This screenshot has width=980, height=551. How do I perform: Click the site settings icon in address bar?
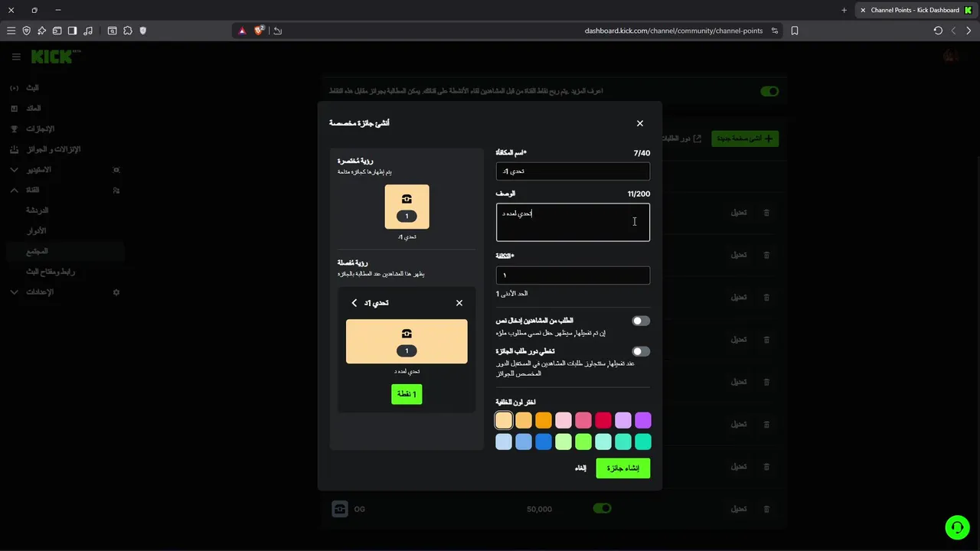pyautogui.click(x=775, y=31)
